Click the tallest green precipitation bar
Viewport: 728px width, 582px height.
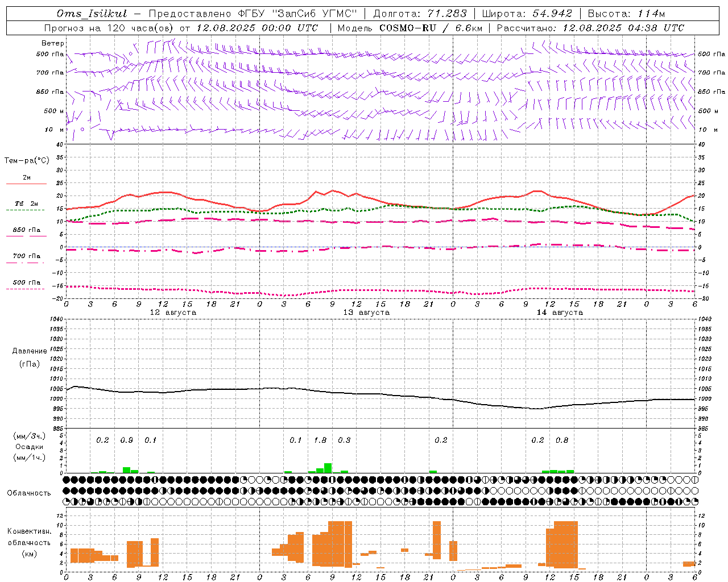[328, 468]
